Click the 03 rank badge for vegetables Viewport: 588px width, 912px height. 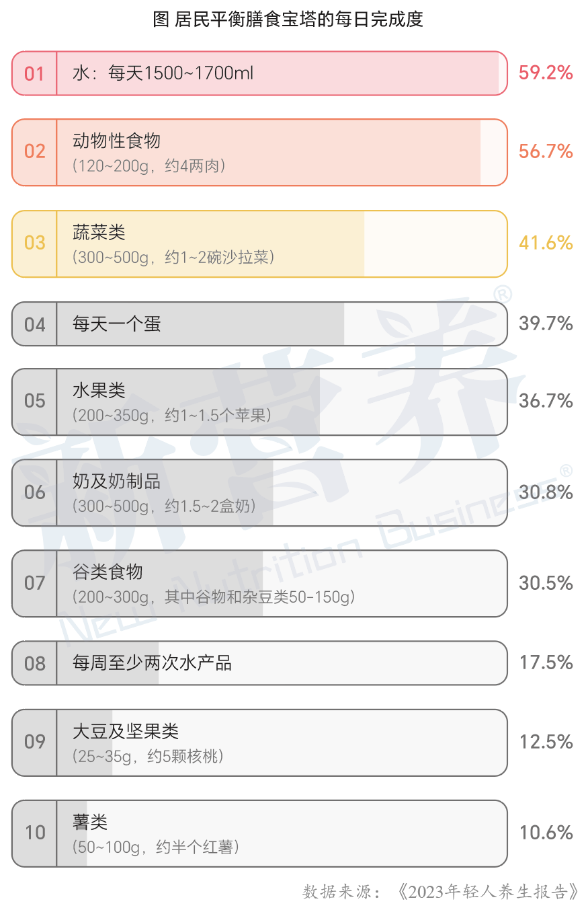point(34,243)
